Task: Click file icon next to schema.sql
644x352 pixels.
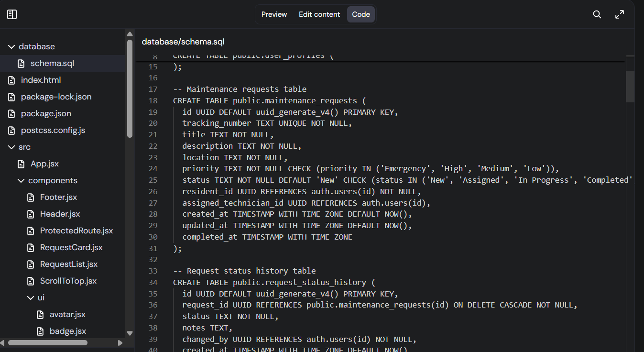Action: (21, 63)
